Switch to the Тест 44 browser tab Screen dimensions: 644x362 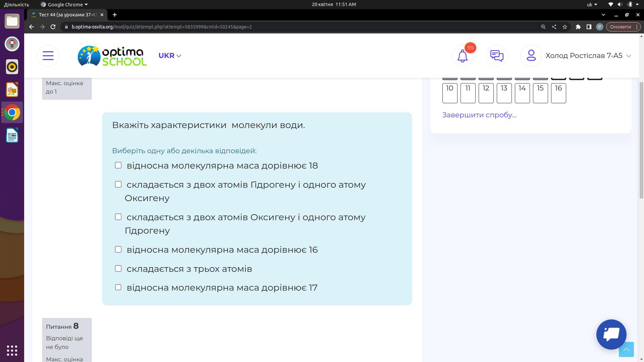point(67,15)
